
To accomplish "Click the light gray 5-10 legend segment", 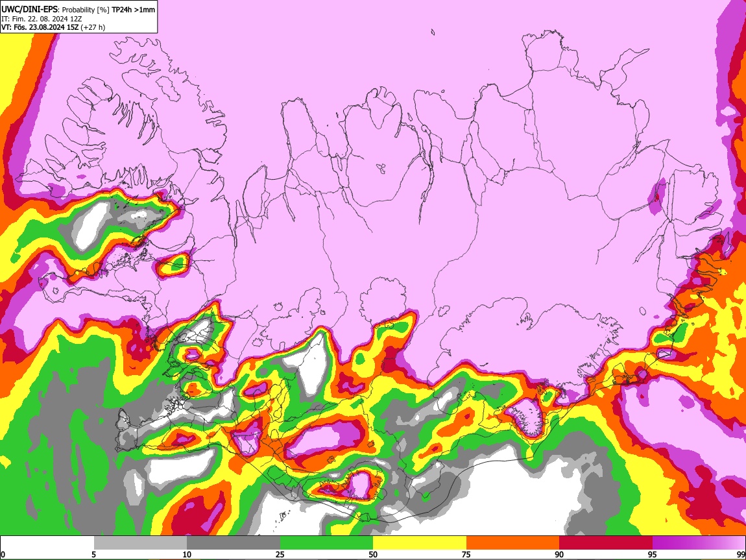I will 140,543.
